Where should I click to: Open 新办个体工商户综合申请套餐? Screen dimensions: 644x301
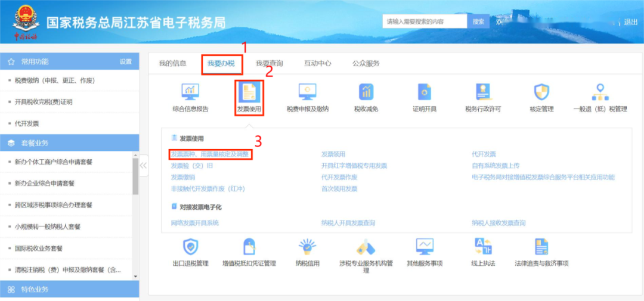54,162
